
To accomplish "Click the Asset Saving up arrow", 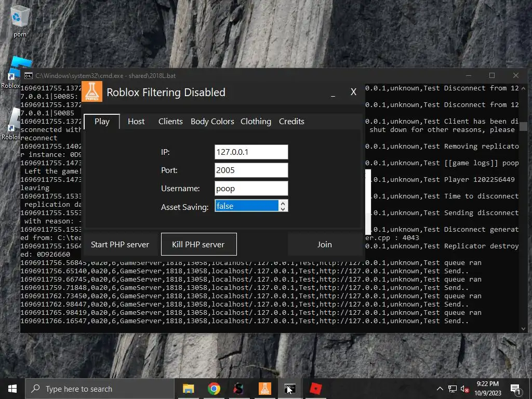I will point(283,203).
